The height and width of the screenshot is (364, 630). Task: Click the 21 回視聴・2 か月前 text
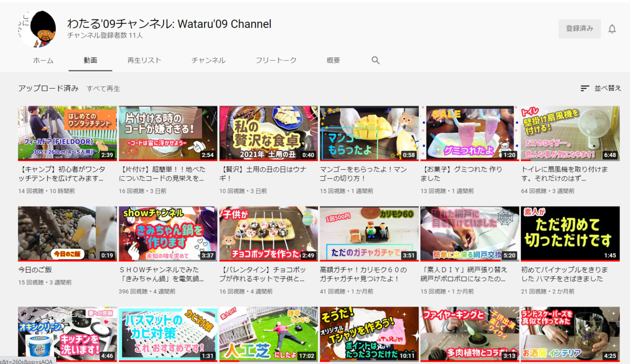click(548, 292)
